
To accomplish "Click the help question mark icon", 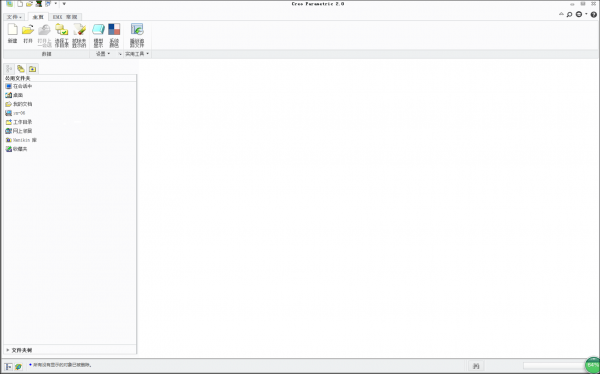I will (593, 15).
